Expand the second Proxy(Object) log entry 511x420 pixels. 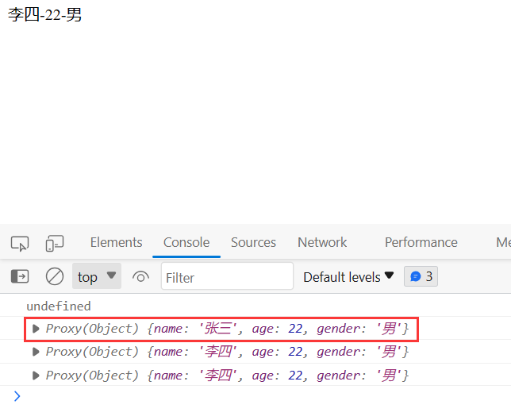[x=36, y=352]
